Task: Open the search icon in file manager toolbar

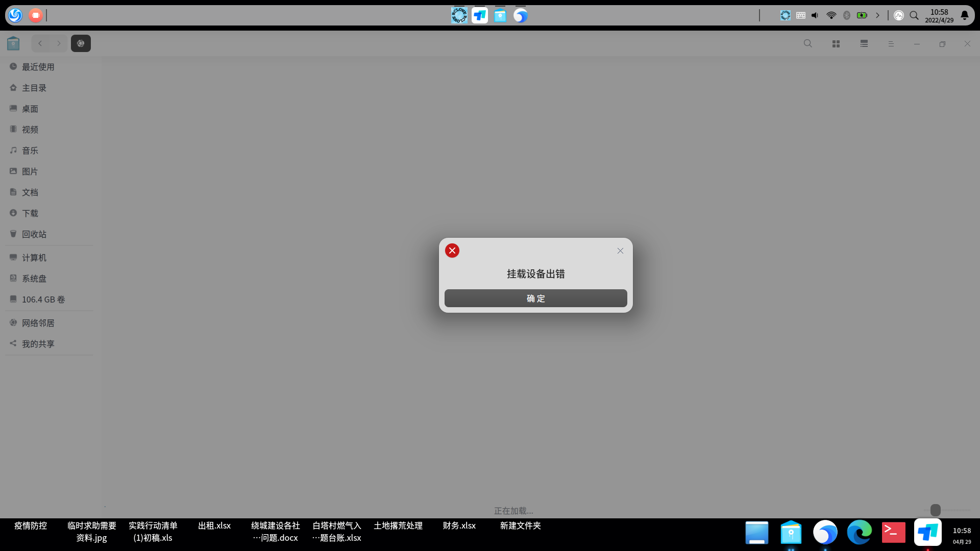Action: point(807,43)
